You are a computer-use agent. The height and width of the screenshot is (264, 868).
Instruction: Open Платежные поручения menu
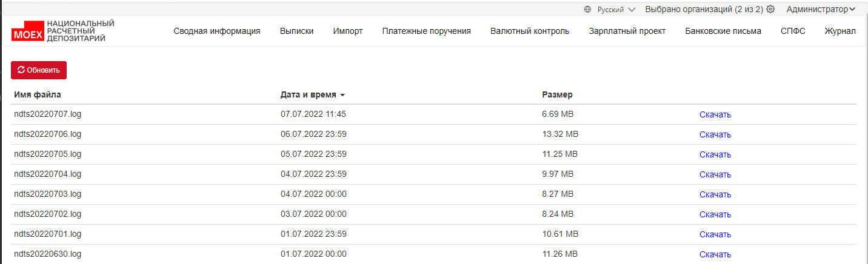click(427, 31)
